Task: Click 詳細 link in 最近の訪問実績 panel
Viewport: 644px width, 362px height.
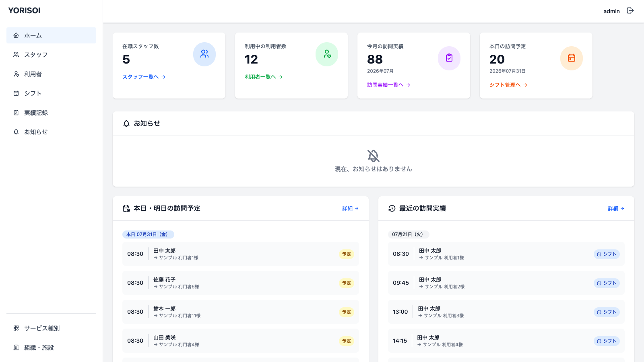Action: [x=616, y=208]
